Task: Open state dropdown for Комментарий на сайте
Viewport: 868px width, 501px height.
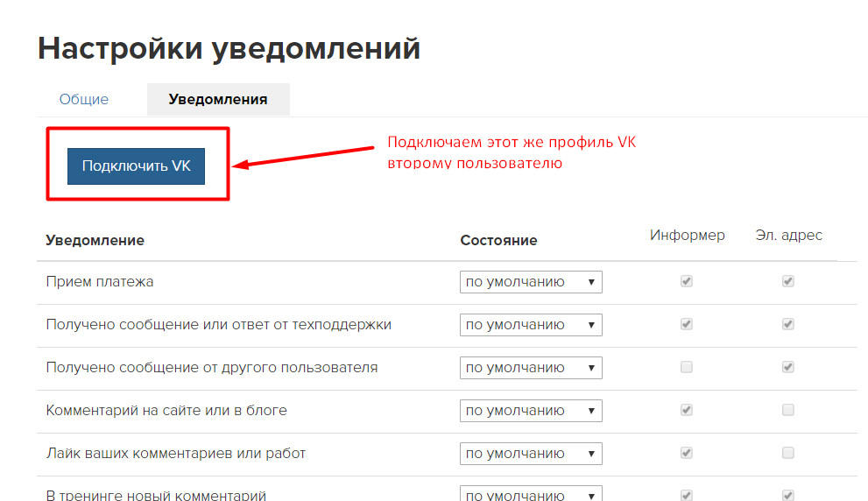Action: (531, 411)
